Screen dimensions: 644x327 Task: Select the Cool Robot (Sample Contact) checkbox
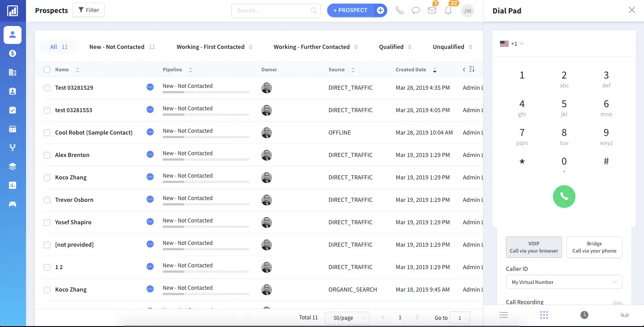47,133
